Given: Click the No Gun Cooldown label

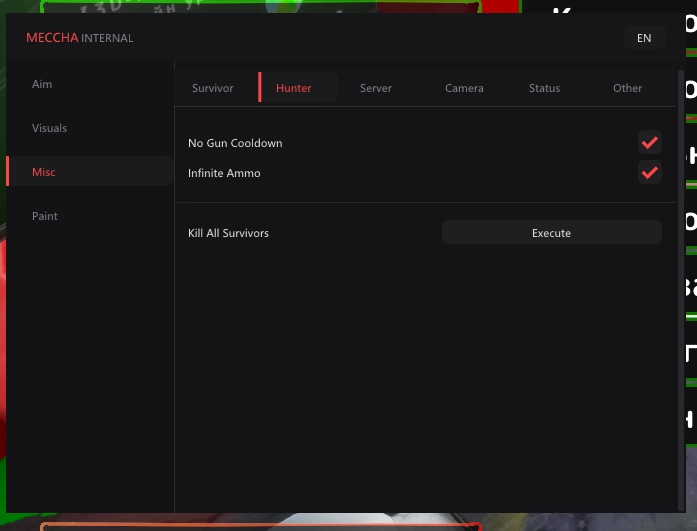Looking at the screenshot, I should point(235,143).
